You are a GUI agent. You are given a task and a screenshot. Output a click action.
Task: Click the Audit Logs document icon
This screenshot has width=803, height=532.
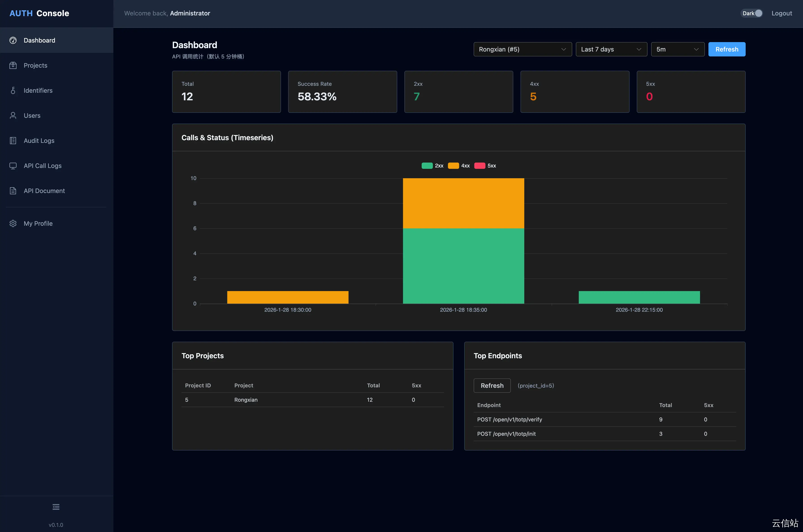pyautogui.click(x=13, y=141)
